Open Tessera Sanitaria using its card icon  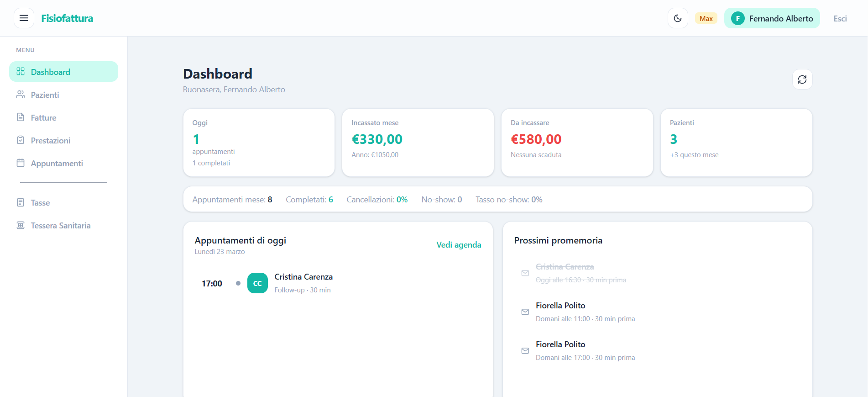coord(21,225)
